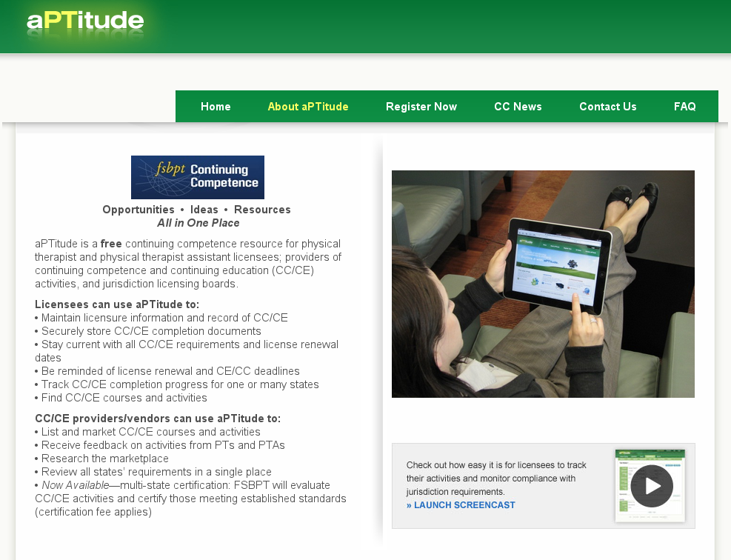Click the 'All in One Place' text
731x560 pixels.
(198, 223)
